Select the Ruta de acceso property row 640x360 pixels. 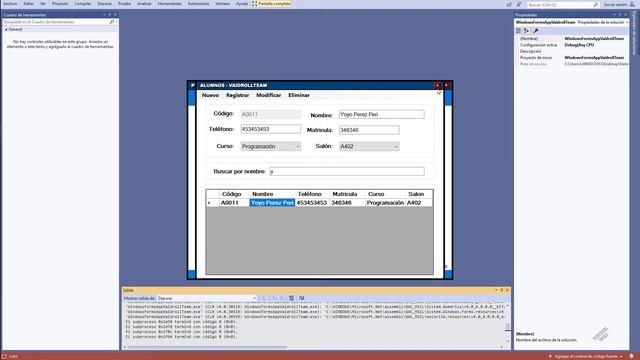coord(571,64)
